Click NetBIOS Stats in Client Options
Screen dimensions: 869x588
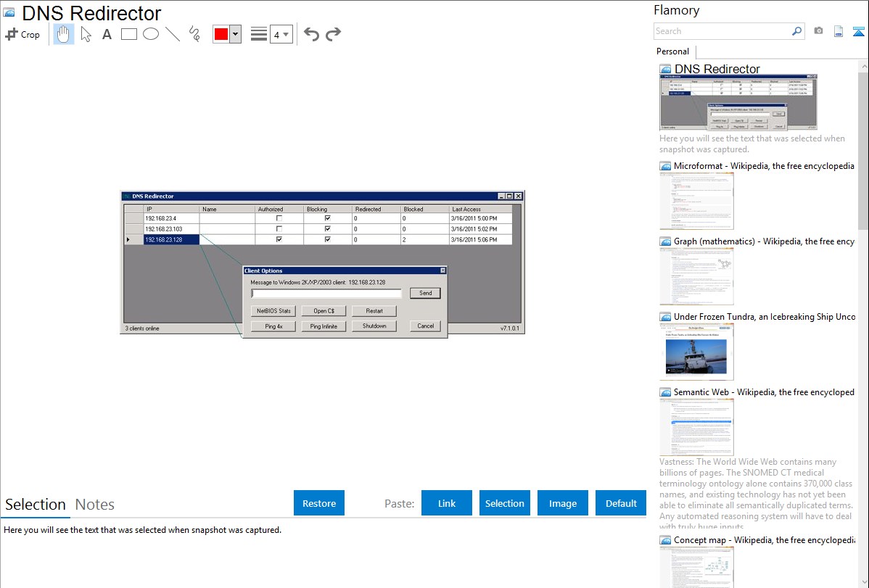273,311
